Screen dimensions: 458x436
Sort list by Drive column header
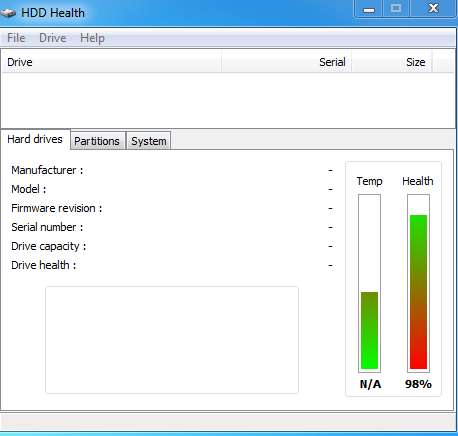pyautogui.click(x=112, y=62)
